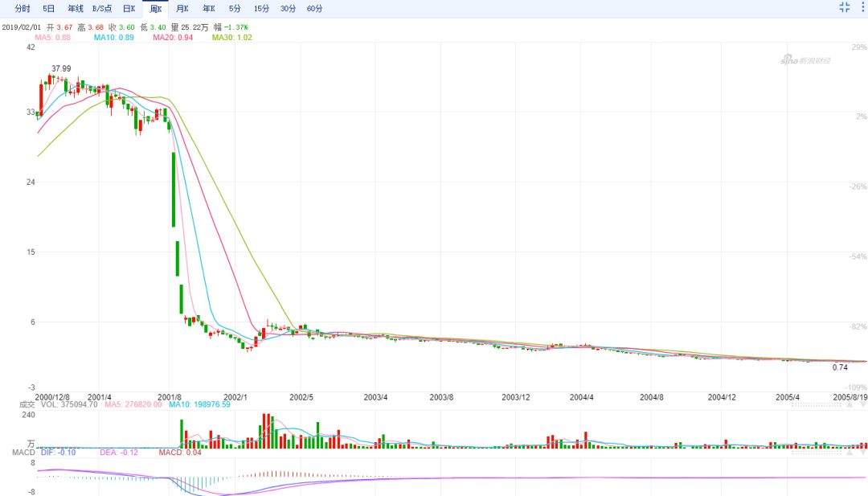Image resolution: width=868 pixels, height=496 pixels.
Task: Click the 37.99 peak price marker
Action: pos(61,69)
